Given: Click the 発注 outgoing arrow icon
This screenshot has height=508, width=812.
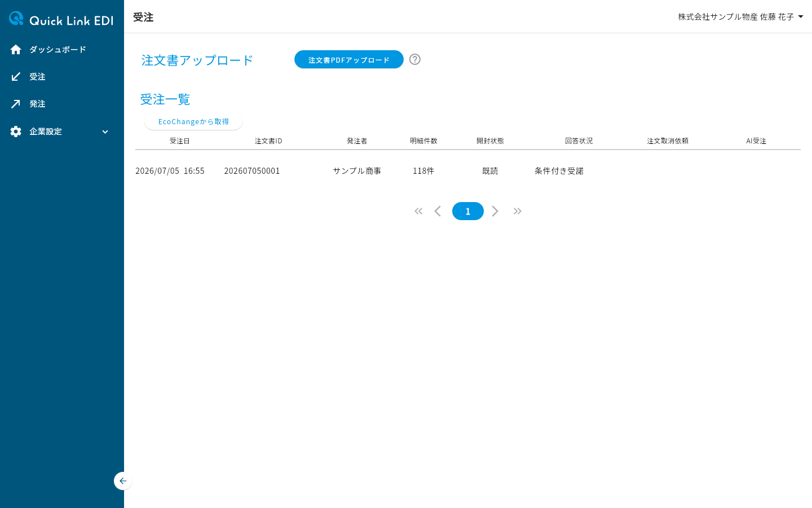Looking at the screenshot, I should tap(16, 104).
